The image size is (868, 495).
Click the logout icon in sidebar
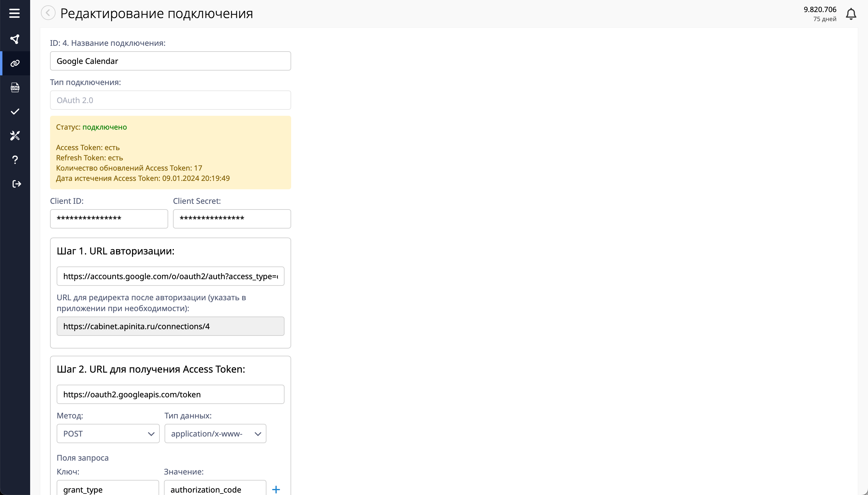click(x=16, y=184)
